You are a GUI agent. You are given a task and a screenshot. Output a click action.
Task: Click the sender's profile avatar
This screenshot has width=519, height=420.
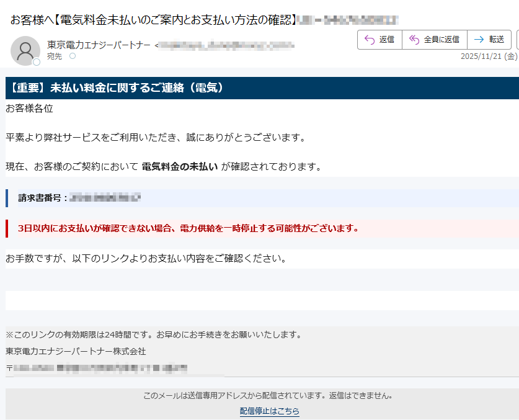(x=25, y=50)
